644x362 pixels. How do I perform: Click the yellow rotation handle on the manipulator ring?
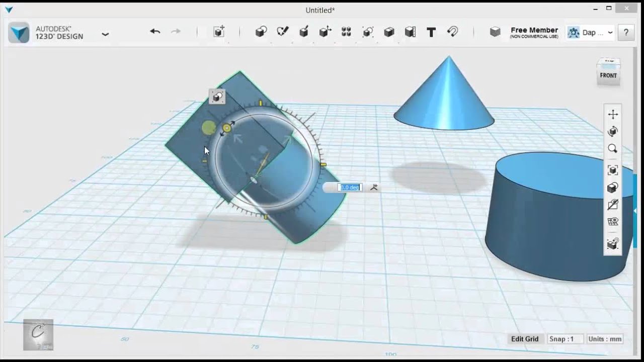[227, 129]
